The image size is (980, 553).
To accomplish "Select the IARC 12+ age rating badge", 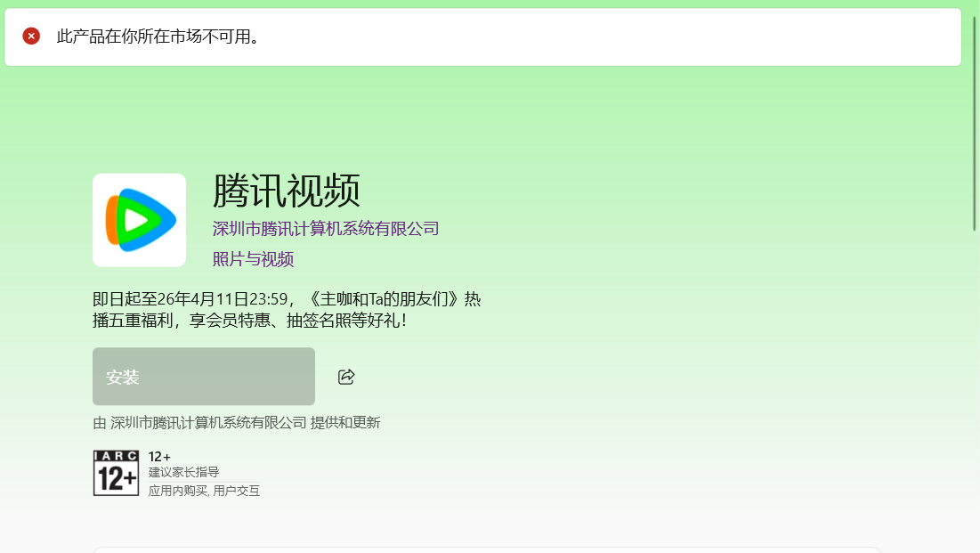I will click(115, 472).
